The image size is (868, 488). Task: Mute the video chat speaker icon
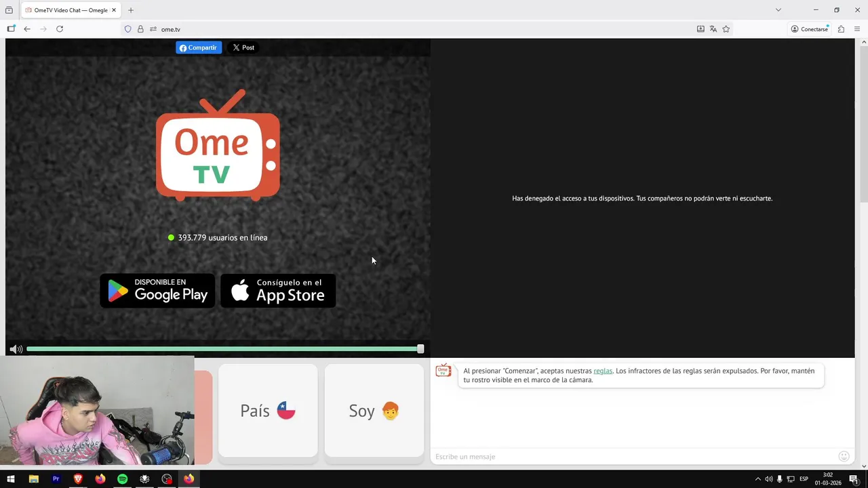pos(16,349)
